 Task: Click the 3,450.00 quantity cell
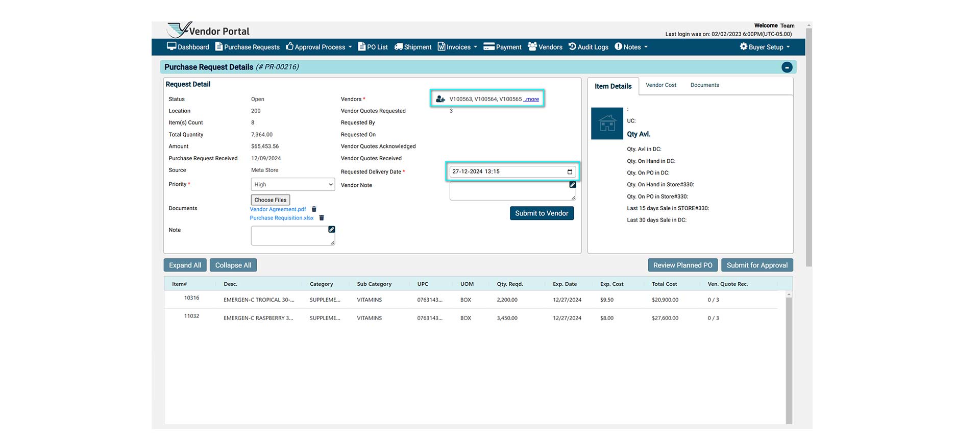point(507,318)
